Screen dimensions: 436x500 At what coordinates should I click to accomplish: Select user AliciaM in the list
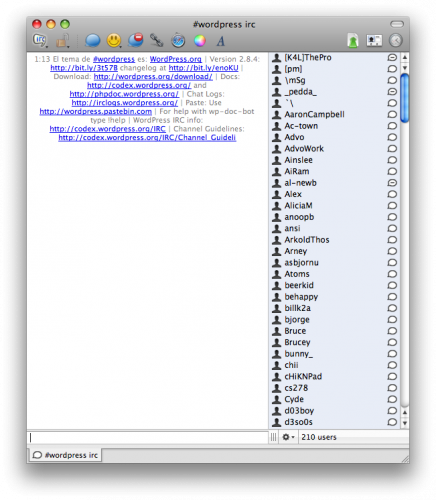coord(335,206)
